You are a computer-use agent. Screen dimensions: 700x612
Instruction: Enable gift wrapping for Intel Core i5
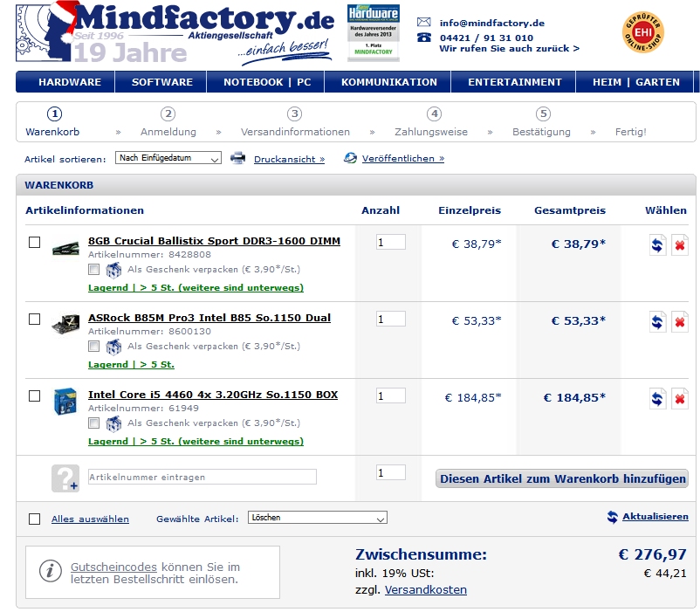click(x=93, y=423)
